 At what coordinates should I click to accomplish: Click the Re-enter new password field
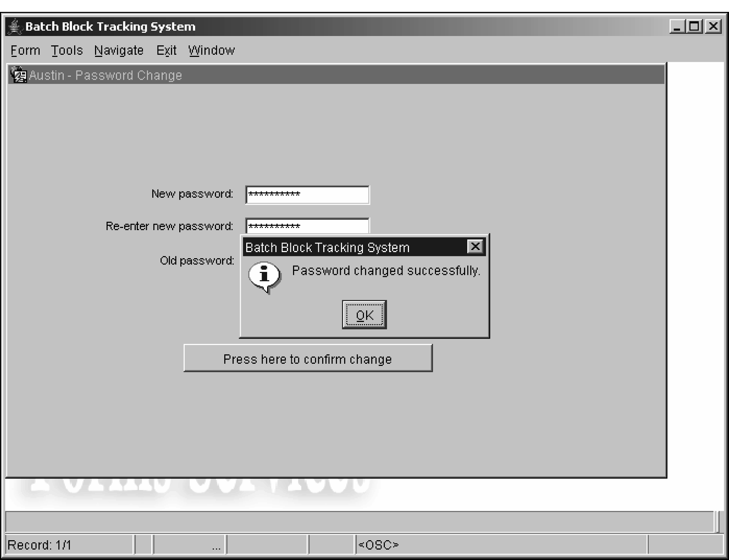307,225
